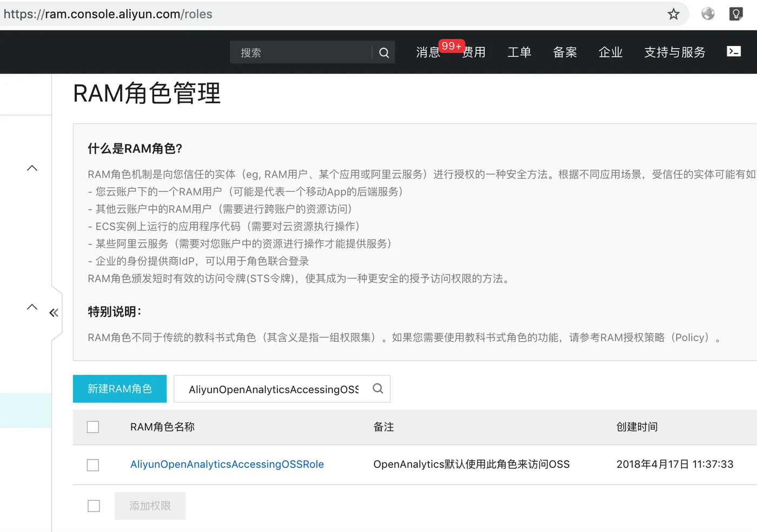The image size is (757, 532).
Task: Open the 支持与服务 menu
Action: point(675,52)
